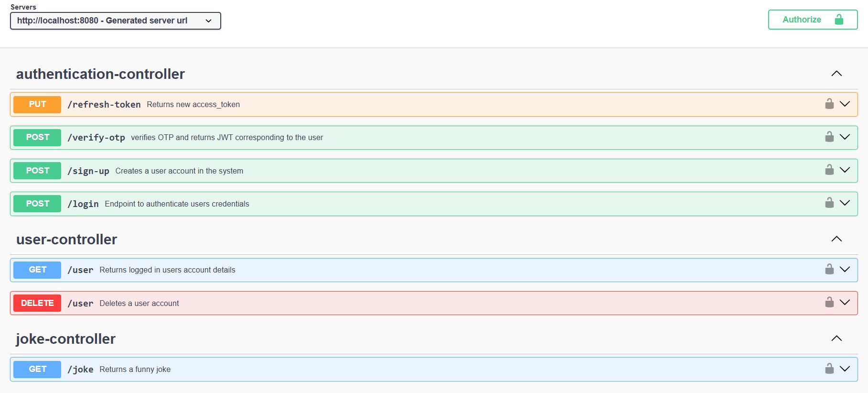The height and width of the screenshot is (393, 868).
Task: Click 'Creates a user account in the system'
Action: point(179,171)
